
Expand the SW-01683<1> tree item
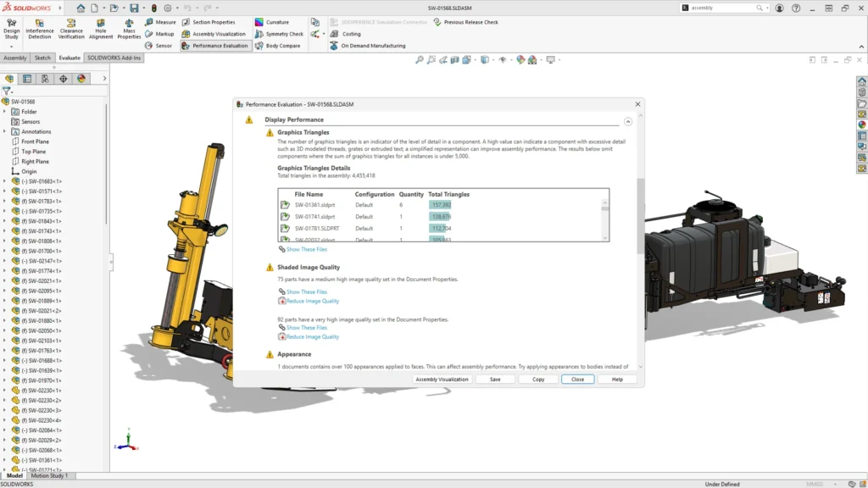pos(4,181)
